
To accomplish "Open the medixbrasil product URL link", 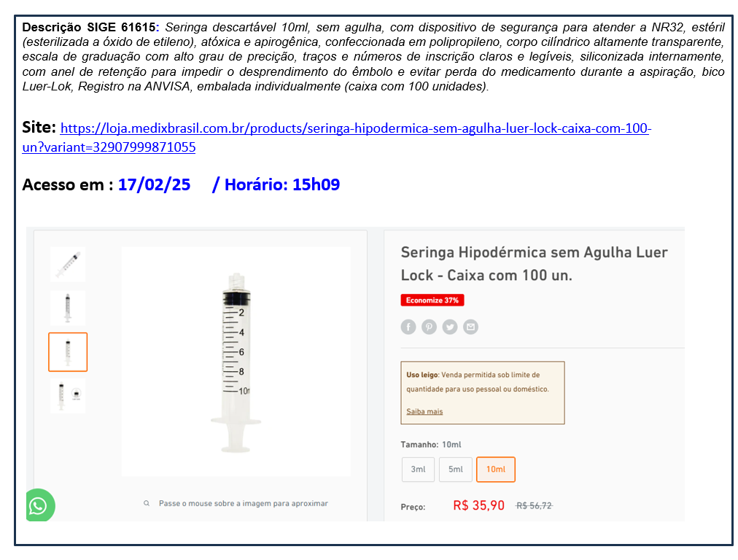I will [336, 137].
